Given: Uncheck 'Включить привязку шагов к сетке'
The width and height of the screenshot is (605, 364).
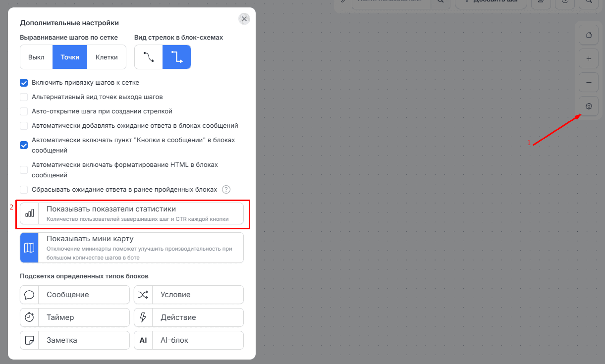Looking at the screenshot, I should pos(24,83).
